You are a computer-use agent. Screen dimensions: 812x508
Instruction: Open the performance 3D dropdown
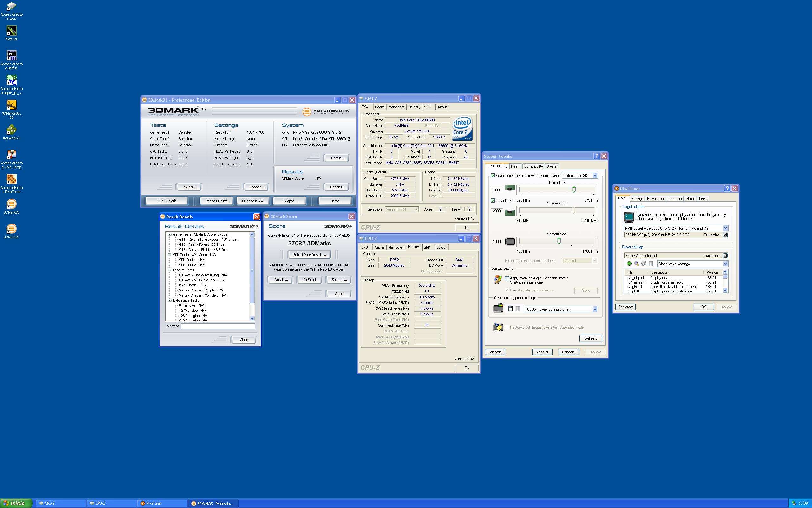[x=595, y=175]
